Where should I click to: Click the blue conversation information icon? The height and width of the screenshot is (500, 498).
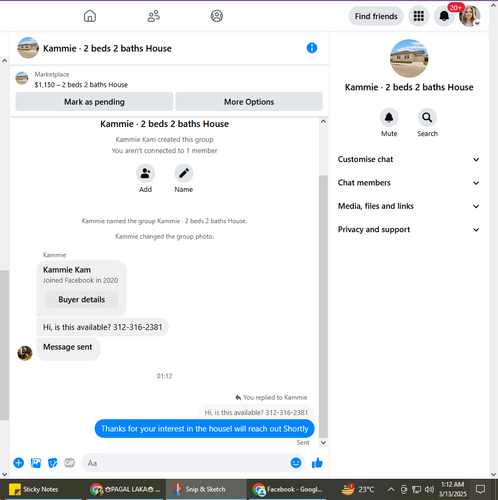[312, 48]
